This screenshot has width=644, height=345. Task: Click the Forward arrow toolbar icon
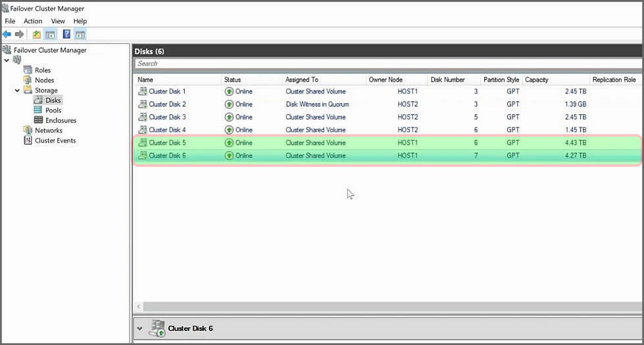click(x=19, y=34)
